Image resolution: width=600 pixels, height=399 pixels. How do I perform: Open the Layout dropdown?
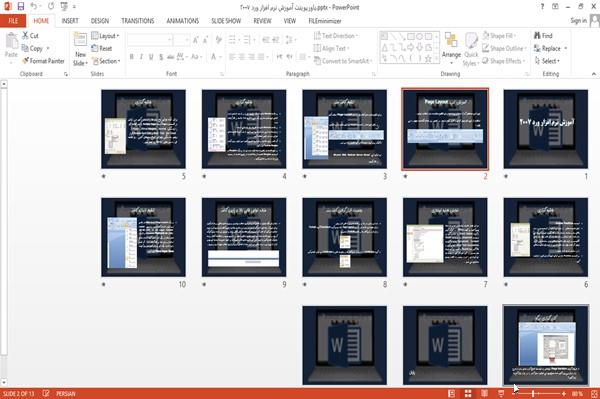pyautogui.click(x=105, y=36)
